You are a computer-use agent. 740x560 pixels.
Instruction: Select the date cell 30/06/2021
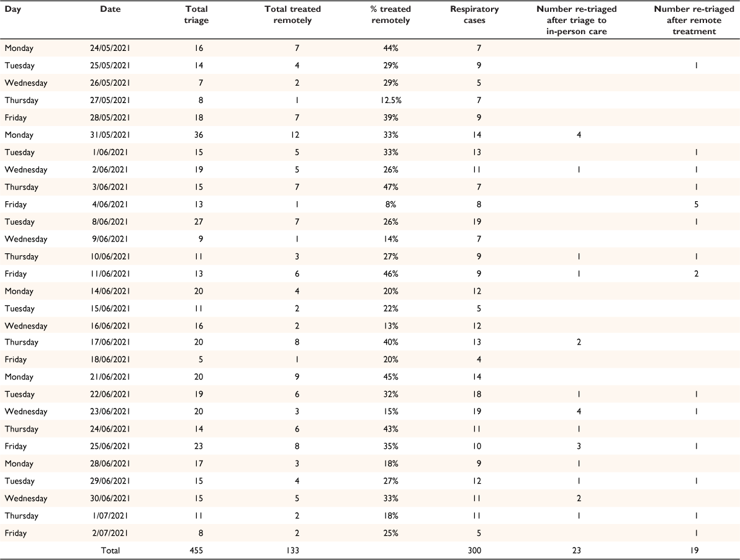point(110,499)
